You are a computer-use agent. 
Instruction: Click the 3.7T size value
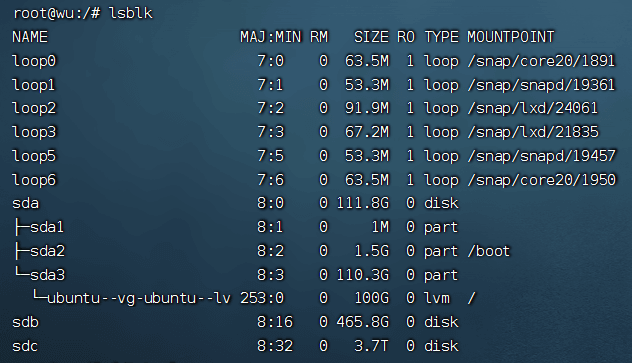pyautogui.click(x=371, y=346)
